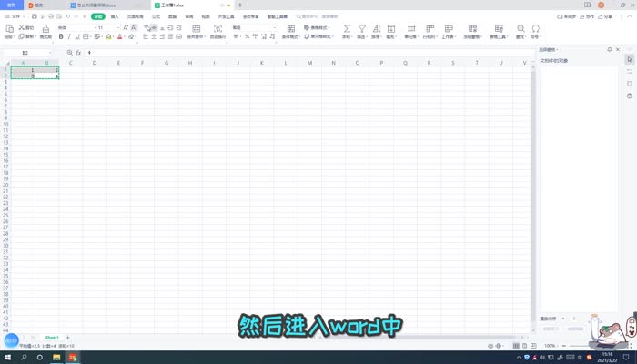637x364 pixels.
Task: Switch to the green Start ribbon tab
Action: tap(98, 16)
